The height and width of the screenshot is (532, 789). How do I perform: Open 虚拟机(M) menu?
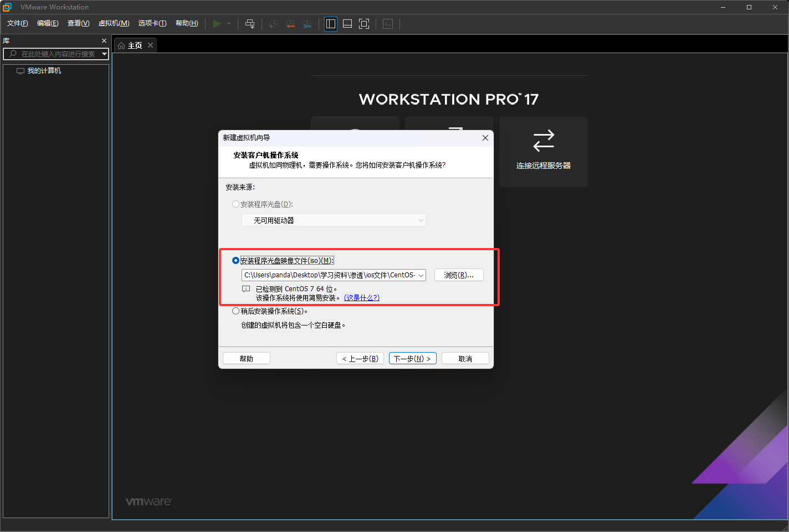click(114, 23)
